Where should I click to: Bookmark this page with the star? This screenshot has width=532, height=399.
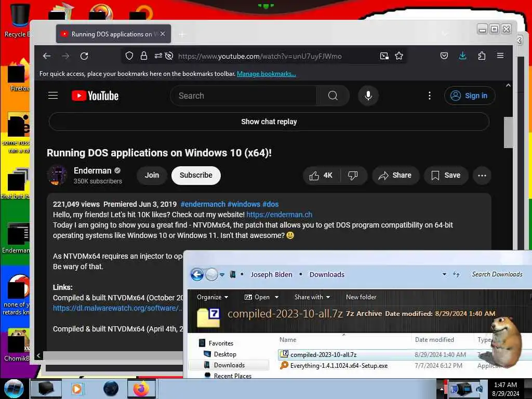click(399, 56)
